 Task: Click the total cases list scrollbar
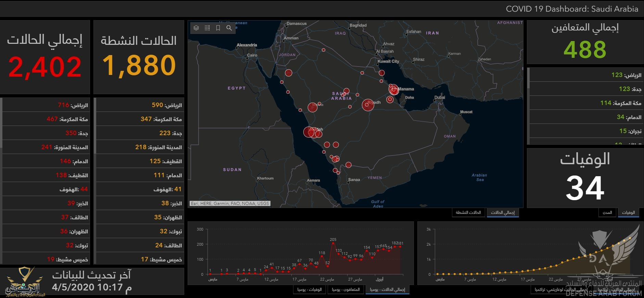1,123
